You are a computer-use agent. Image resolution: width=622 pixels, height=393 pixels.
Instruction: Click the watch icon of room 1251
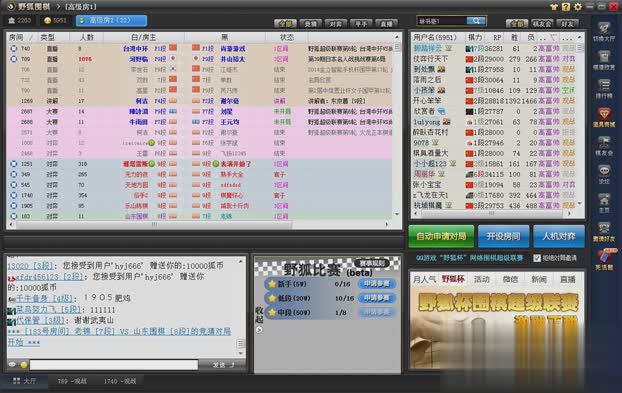[x=14, y=164]
